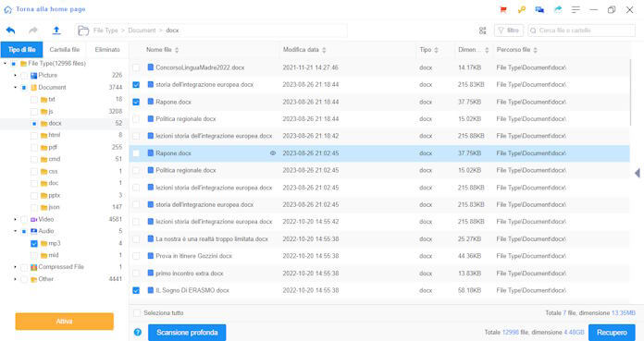Image resolution: width=644 pixels, height=341 pixels.
Task: Click the home icon beside Torna alla home page
Action: click(7, 9)
